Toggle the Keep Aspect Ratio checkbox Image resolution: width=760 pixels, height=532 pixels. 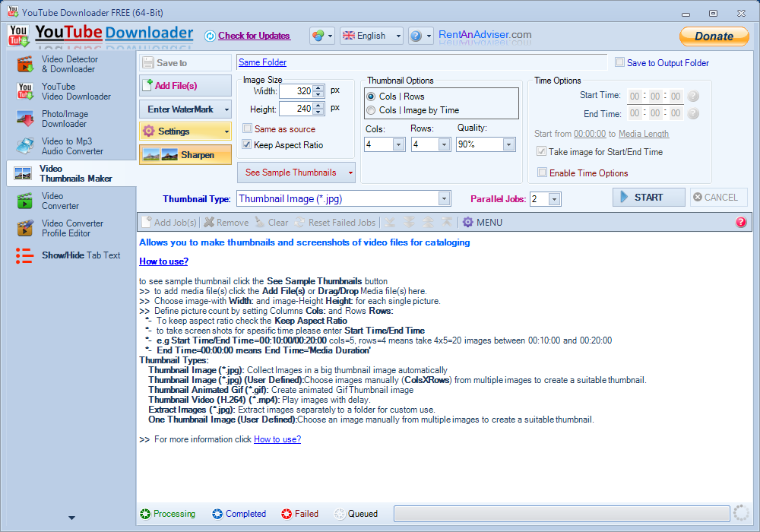tap(247, 145)
